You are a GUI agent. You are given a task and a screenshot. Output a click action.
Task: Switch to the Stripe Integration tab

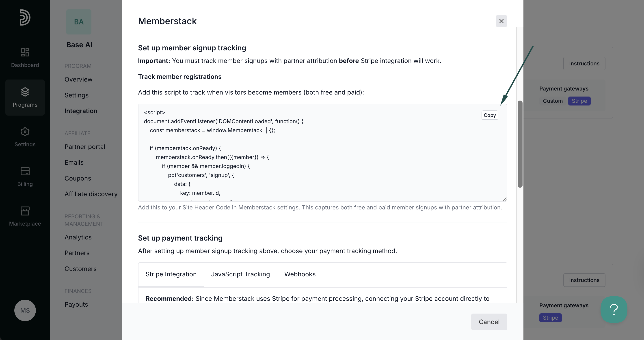171,274
